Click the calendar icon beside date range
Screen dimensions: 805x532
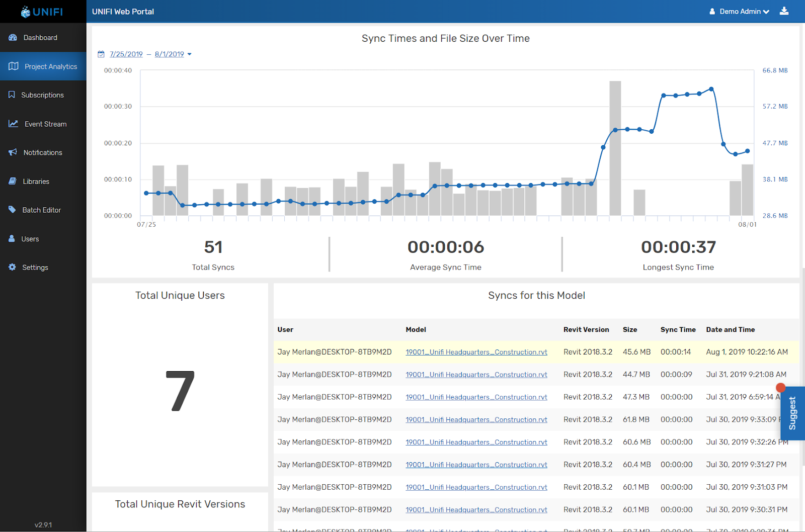click(x=101, y=54)
